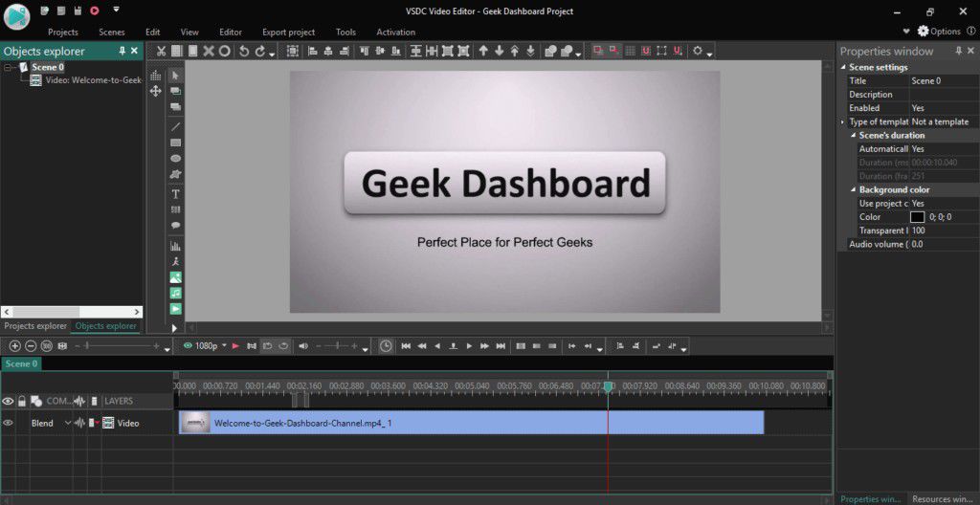Click the Cut scissors icon
The image size is (980, 505).
[162, 51]
